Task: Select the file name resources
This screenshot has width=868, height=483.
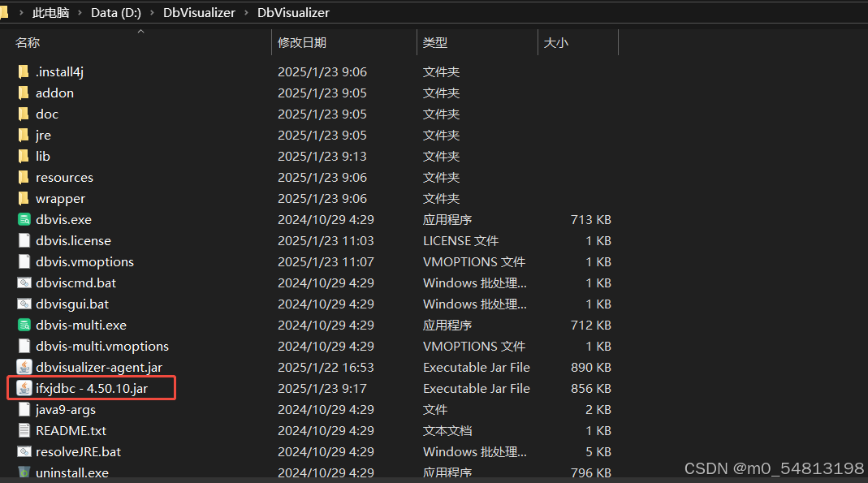Action: tap(64, 178)
